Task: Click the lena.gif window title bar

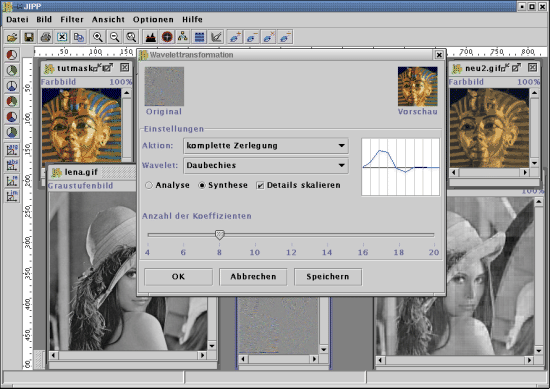Action: click(92, 172)
